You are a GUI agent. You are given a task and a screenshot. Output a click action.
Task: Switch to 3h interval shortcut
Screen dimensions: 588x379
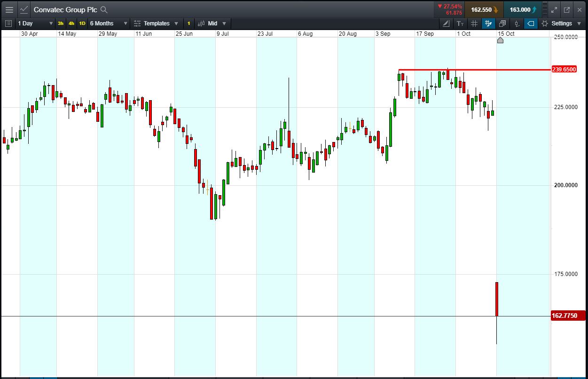click(61, 24)
